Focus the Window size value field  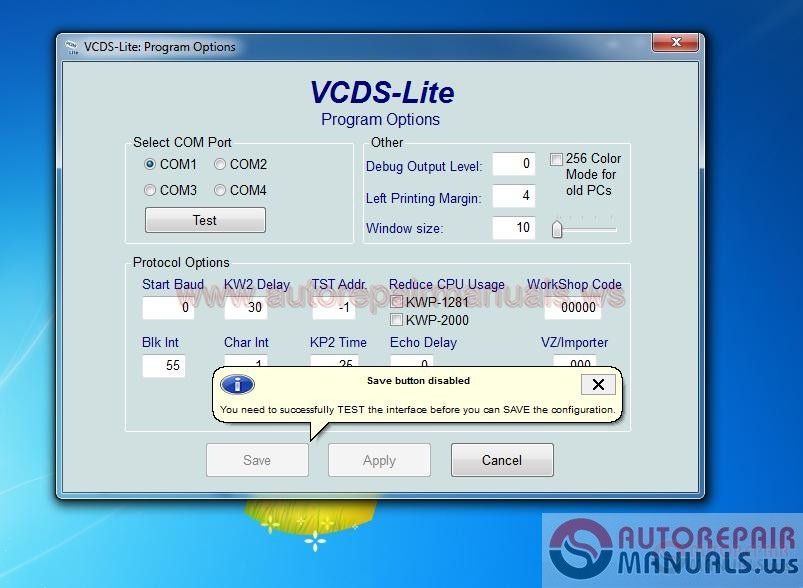[514, 228]
